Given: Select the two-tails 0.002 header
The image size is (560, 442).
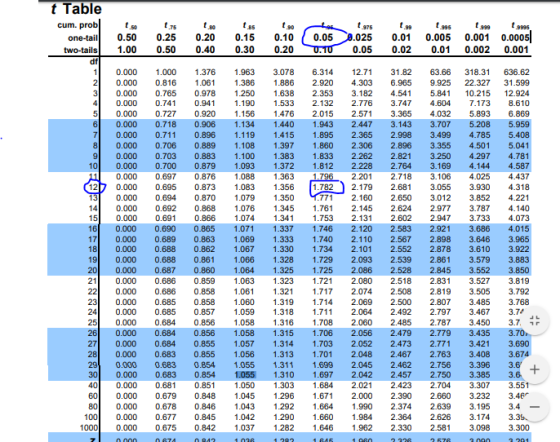Looking at the screenshot, I should coord(477,50).
